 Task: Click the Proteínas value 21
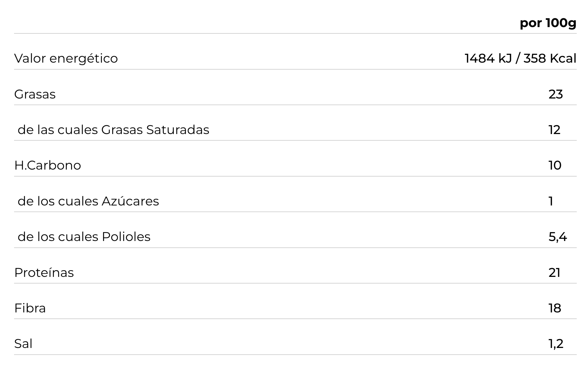pyautogui.click(x=554, y=273)
